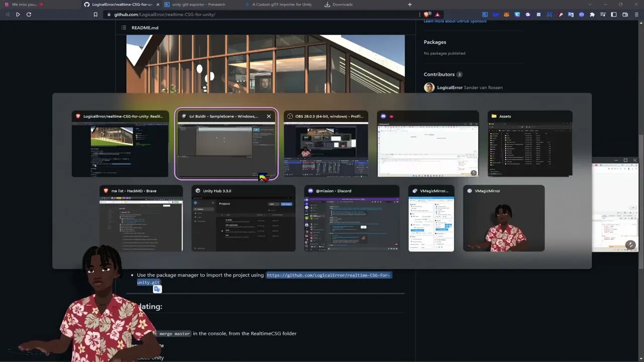Switch to the Unity Hub 3.3.0 window
644x362 pixels.
[x=244, y=218]
